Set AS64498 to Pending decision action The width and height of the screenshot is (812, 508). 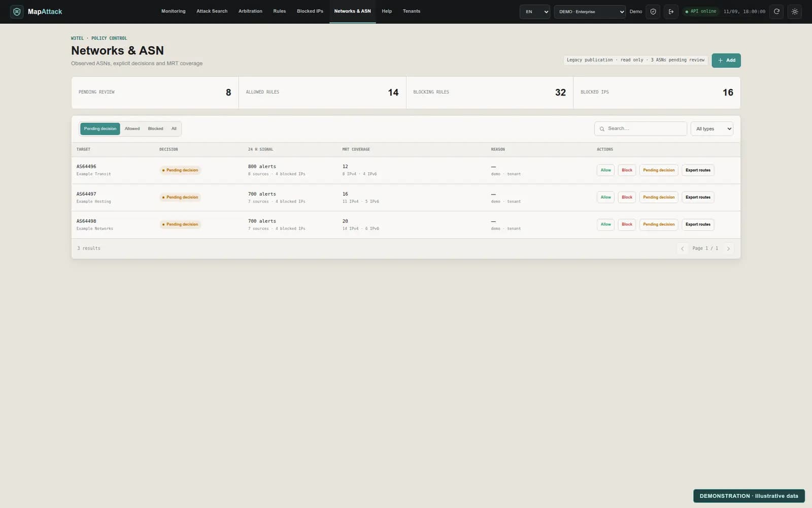coord(659,225)
